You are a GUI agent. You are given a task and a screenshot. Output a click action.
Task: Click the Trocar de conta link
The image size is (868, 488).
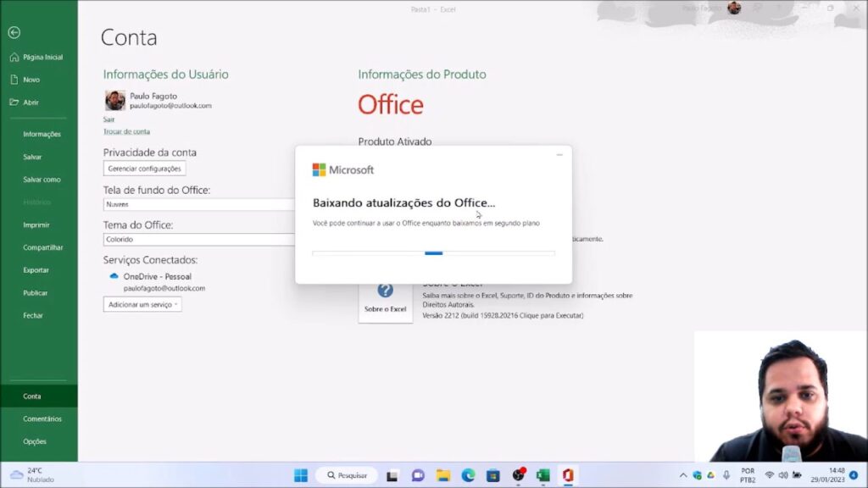126,131
